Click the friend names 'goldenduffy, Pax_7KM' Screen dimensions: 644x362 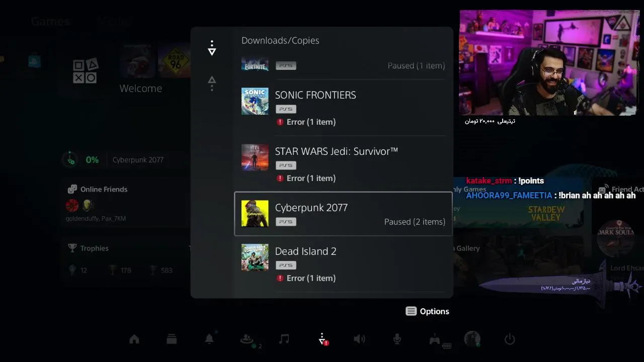click(x=96, y=219)
